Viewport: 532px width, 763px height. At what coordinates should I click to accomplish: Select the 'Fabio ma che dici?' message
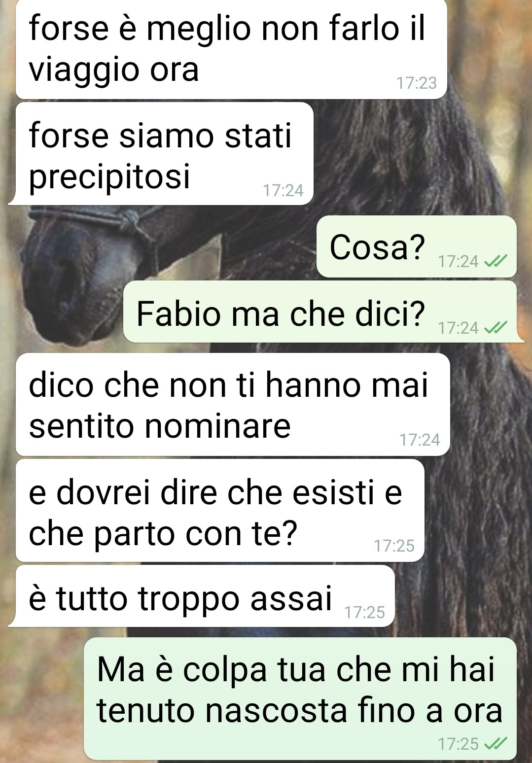(x=320, y=312)
